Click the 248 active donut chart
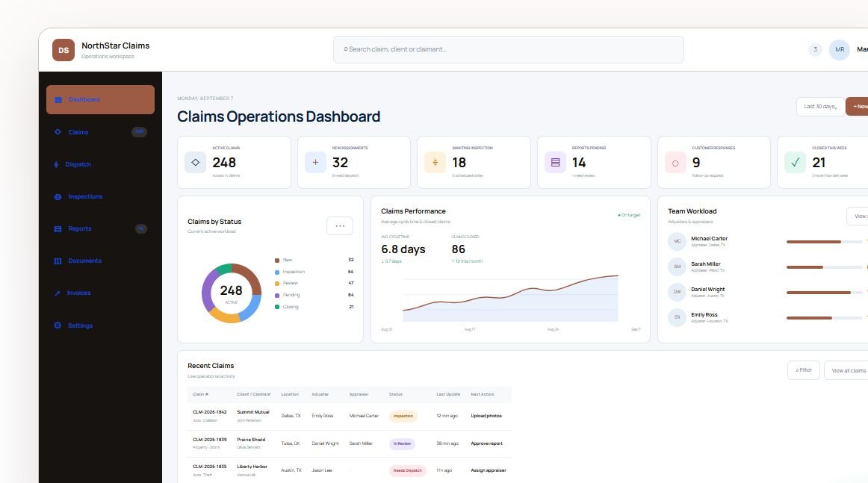Image resolution: width=868 pixels, height=483 pixels. [232, 293]
